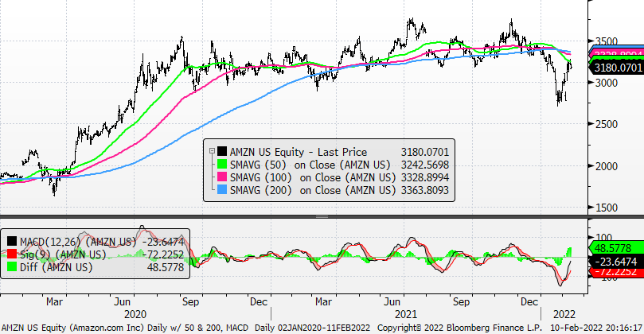The width and height of the screenshot is (644, 334).
Task: Click the pane divider grip between the charts
Action: 322,216
